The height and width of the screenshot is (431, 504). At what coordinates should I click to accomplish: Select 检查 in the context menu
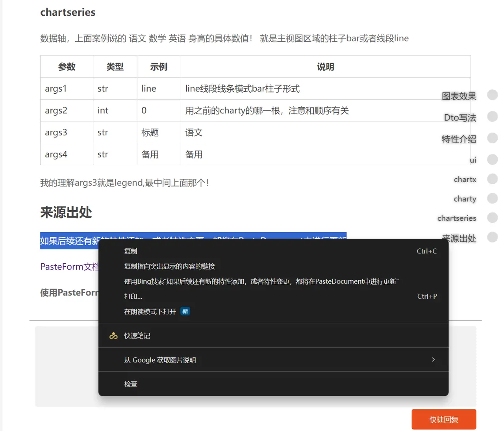(273, 384)
